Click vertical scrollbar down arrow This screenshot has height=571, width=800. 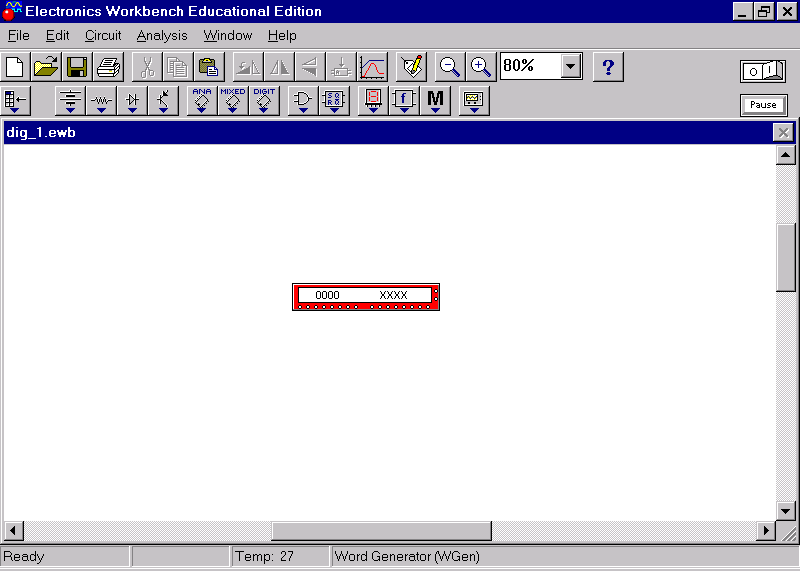tap(786, 510)
